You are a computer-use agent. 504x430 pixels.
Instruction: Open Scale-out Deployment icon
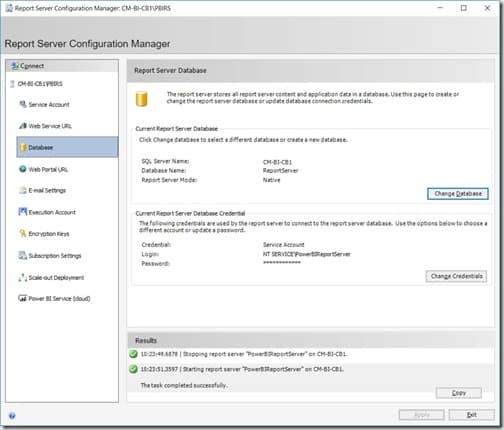click(23, 277)
